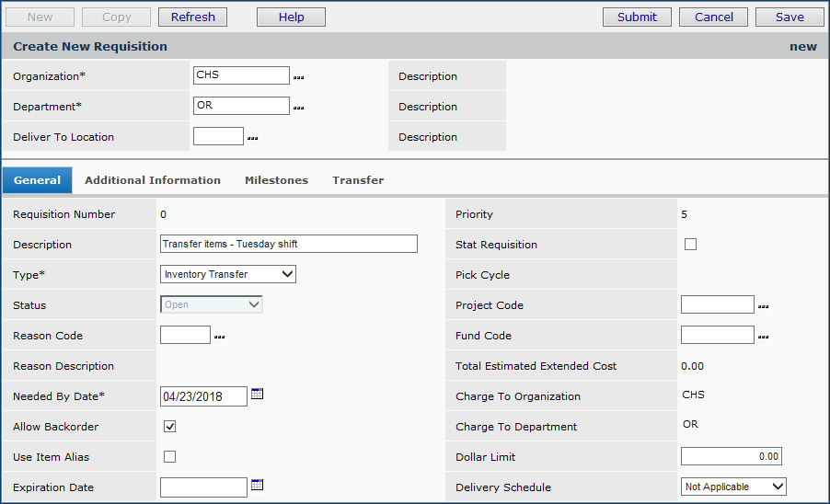This screenshot has width=830, height=504.
Task: Enable the Stat Requisition checkbox
Action: click(691, 245)
